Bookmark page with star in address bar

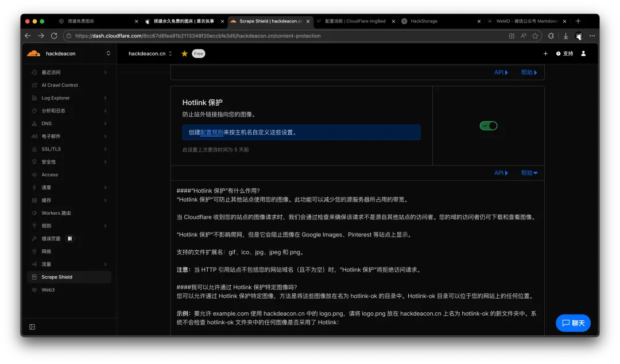535,36
